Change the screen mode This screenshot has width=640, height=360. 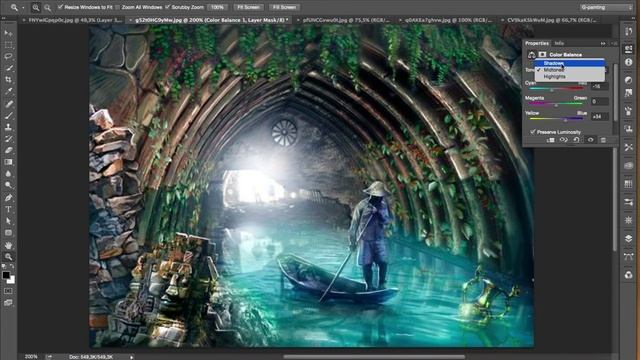pos(8,303)
